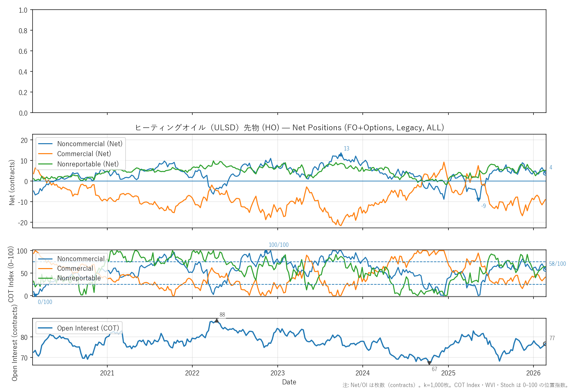Click the triangle marker at COT Index 0/100 low

point(35,295)
